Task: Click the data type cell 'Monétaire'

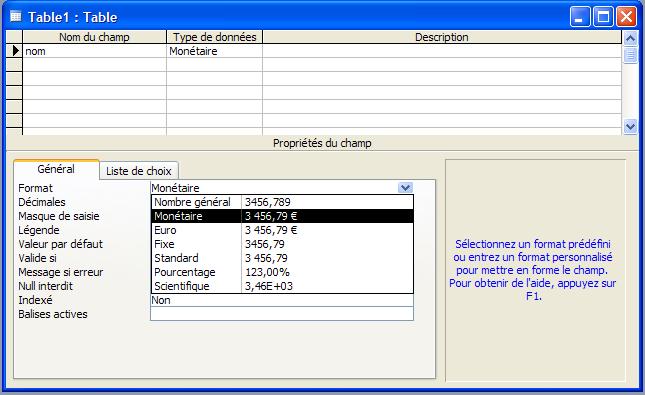Action: pos(214,51)
